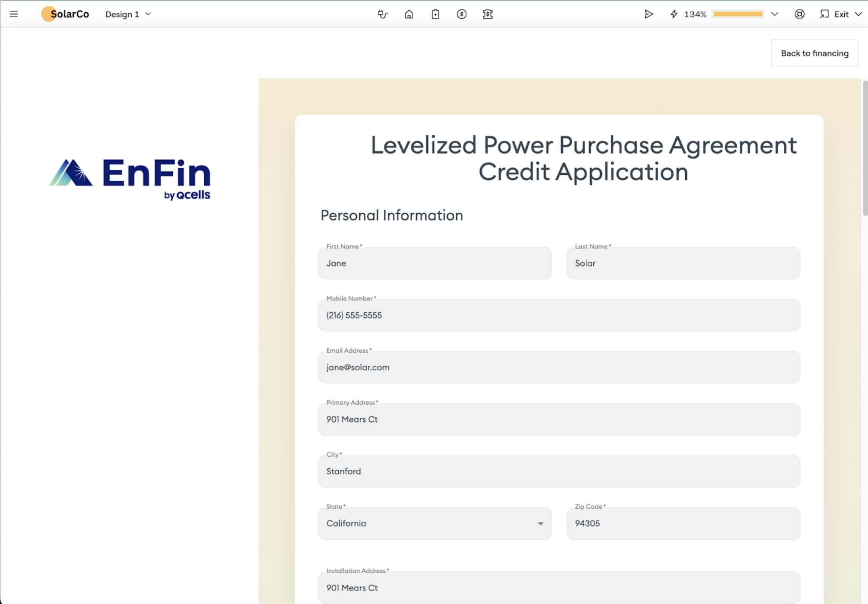
Task: Click the energy plug icon in toolbar
Action: [x=382, y=14]
